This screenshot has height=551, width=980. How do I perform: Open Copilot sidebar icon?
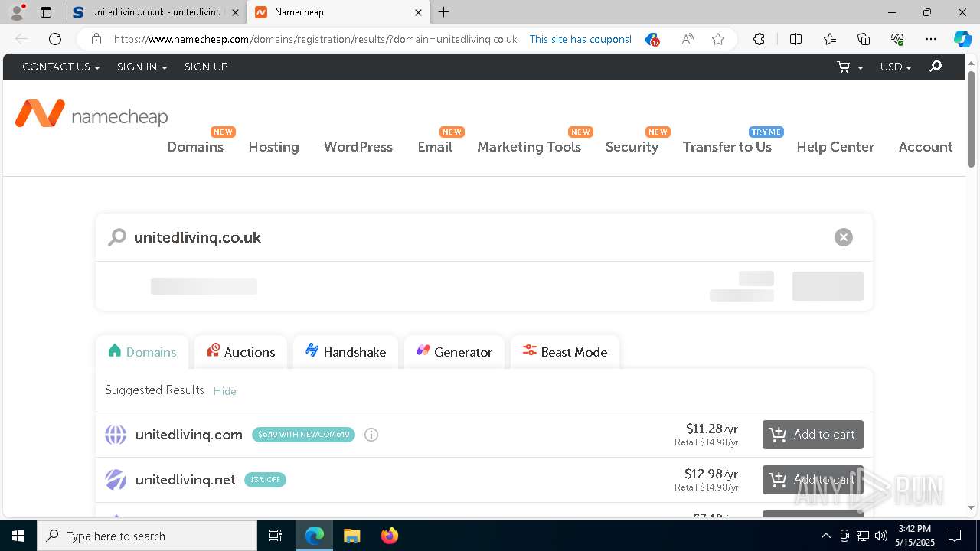pyautogui.click(x=962, y=39)
